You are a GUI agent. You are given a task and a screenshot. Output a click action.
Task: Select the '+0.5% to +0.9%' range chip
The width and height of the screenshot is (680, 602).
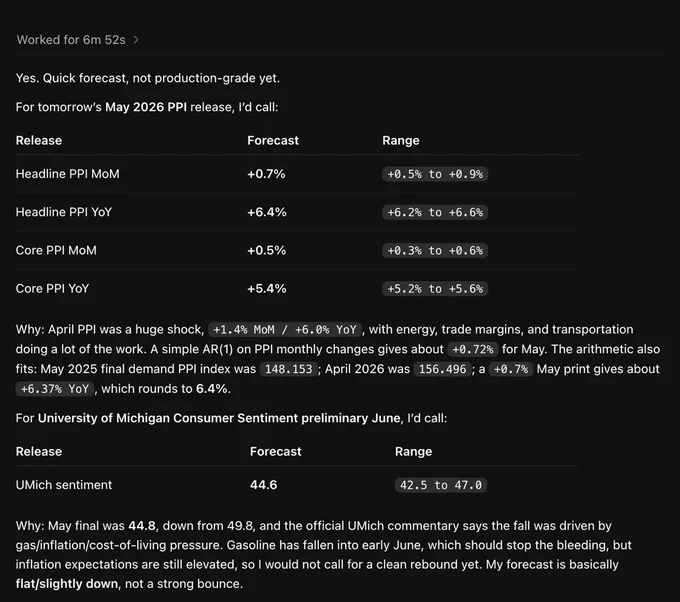(x=435, y=174)
